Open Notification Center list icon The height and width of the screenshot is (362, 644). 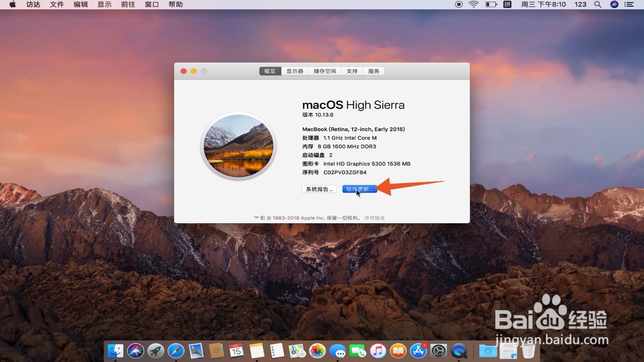[629, 4]
